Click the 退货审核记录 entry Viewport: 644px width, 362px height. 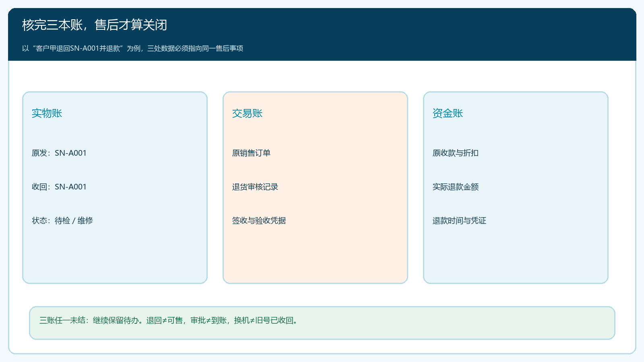tap(255, 187)
